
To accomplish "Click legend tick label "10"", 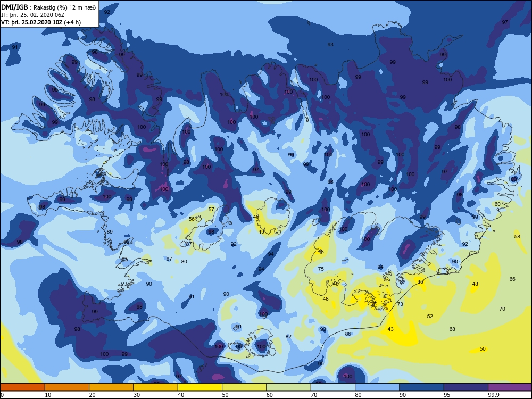I will (48, 395).
